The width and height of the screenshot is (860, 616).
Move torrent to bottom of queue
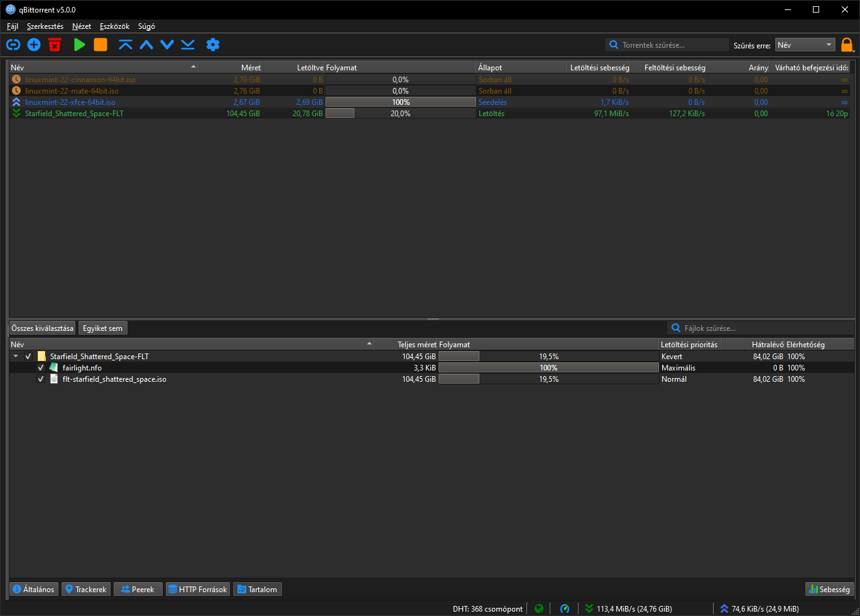point(188,45)
